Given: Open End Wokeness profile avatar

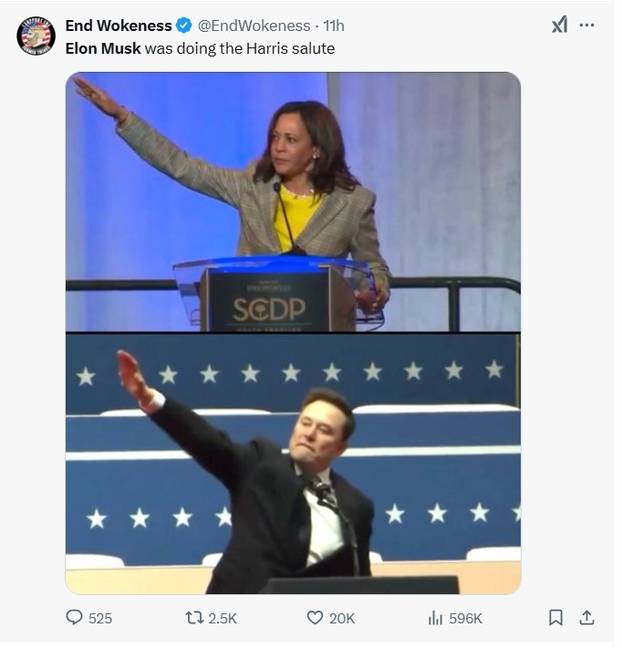Looking at the screenshot, I should click(x=36, y=36).
